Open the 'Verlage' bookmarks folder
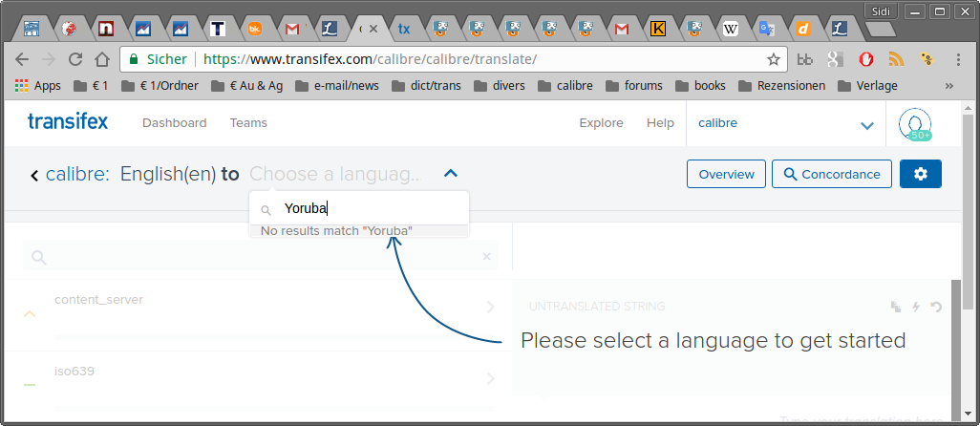 pyautogui.click(x=867, y=86)
